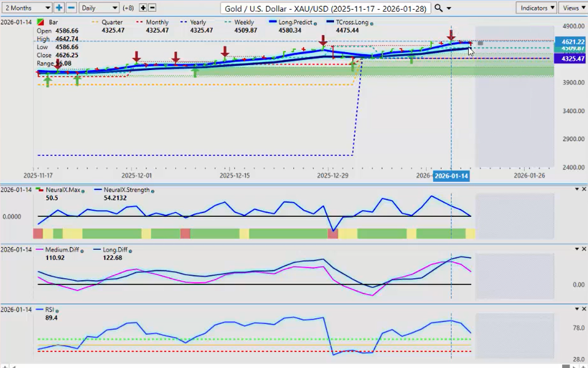Viewport: 588px width, 368px height.
Task: Click the TCross.Long indicator settings dot
Action: (x=371, y=23)
